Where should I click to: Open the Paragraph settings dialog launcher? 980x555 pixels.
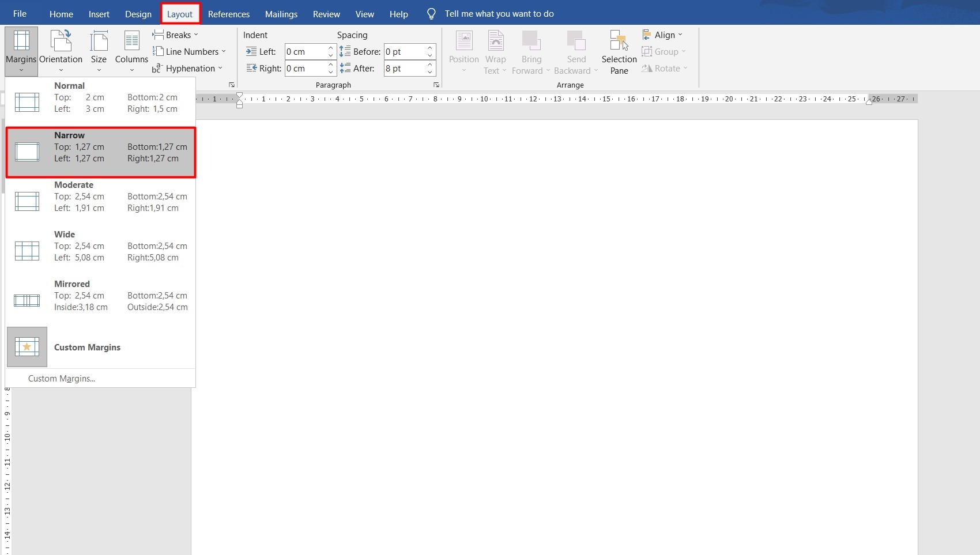(x=436, y=85)
